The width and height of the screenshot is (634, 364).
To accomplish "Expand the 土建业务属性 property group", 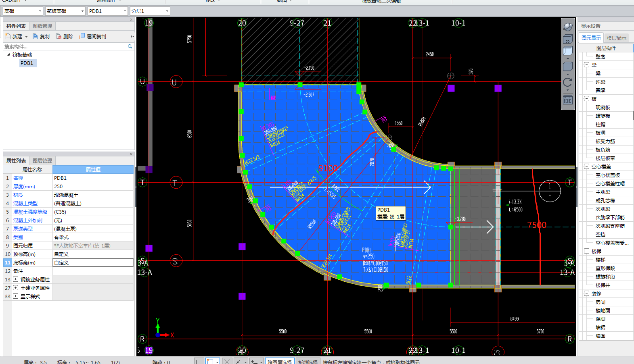I will 15,288.
